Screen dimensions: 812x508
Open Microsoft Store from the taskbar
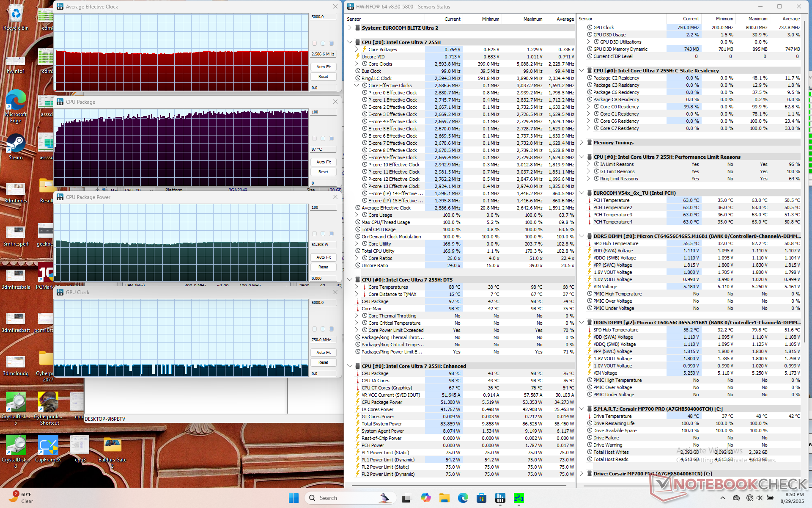(x=481, y=498)
